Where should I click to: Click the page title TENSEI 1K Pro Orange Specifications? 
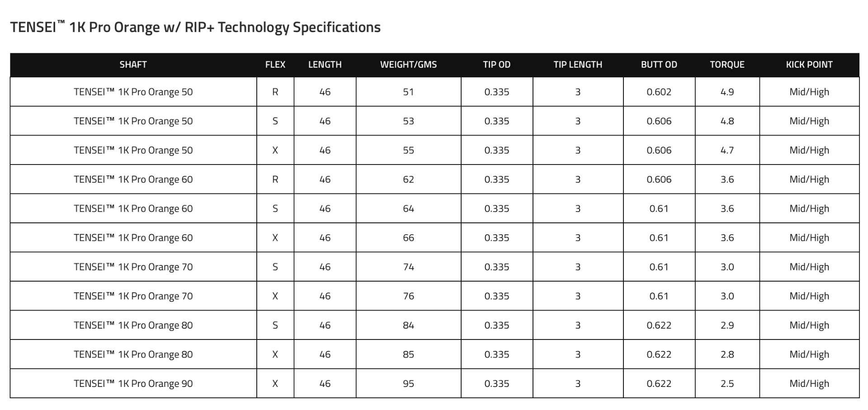click(195, 27)
